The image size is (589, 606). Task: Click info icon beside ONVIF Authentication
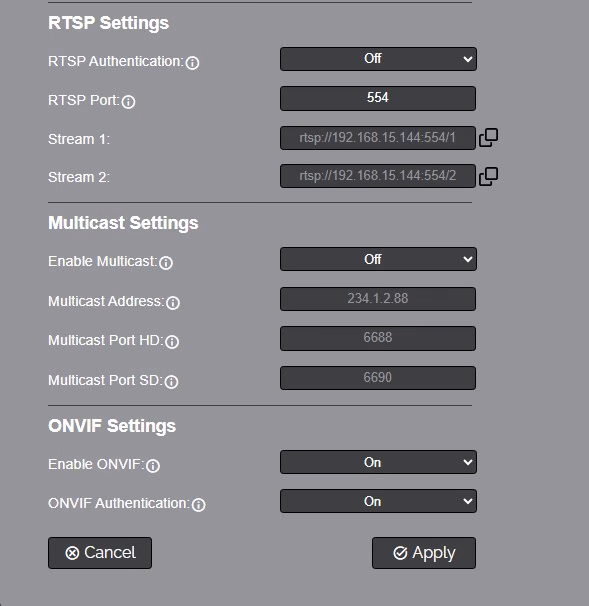point(199,505)
